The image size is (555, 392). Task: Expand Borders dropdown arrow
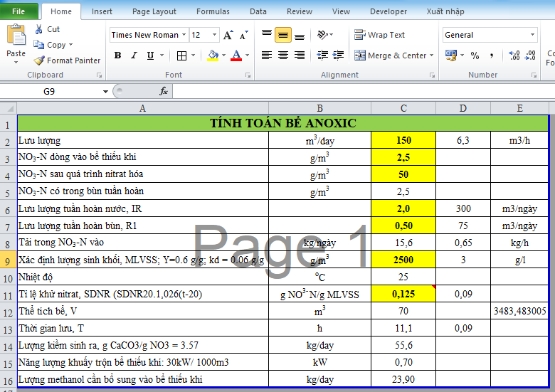(194, 55)
